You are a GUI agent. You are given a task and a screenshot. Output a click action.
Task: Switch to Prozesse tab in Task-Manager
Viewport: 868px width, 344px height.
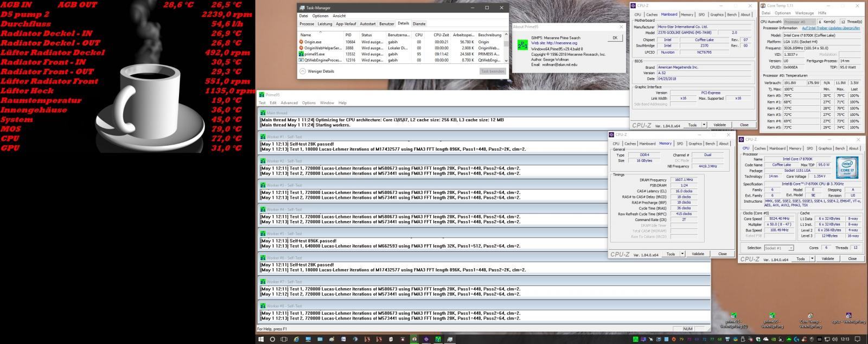[307, 24]
